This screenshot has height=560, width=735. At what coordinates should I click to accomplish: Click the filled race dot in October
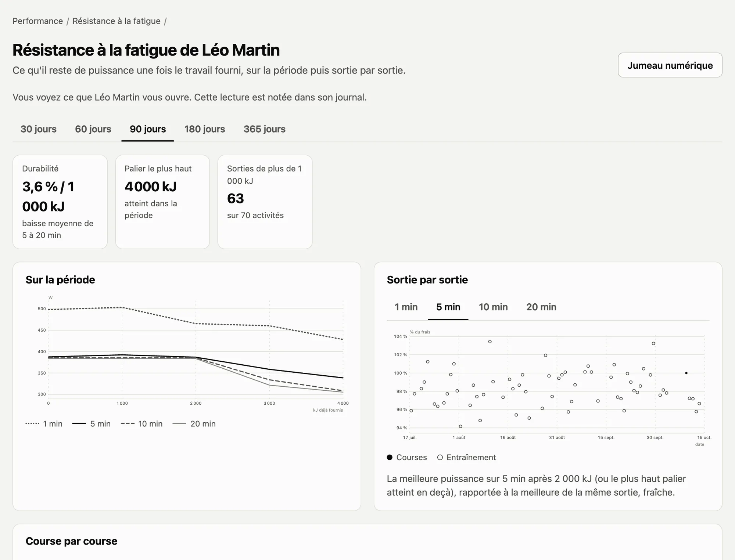point(686,373)
